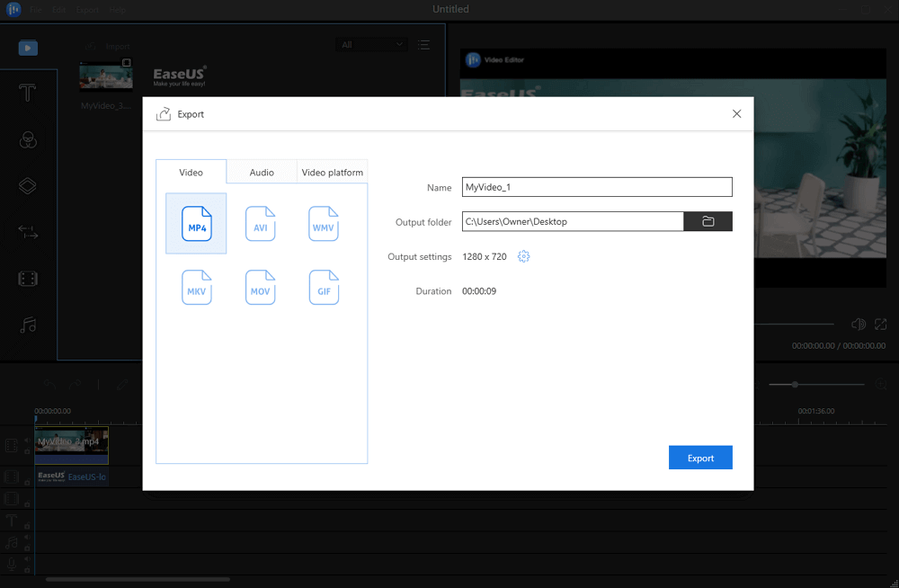This screenshot has height=588, width=899.
Task: Select MKV as output format
Action: (x=197, y=288)
